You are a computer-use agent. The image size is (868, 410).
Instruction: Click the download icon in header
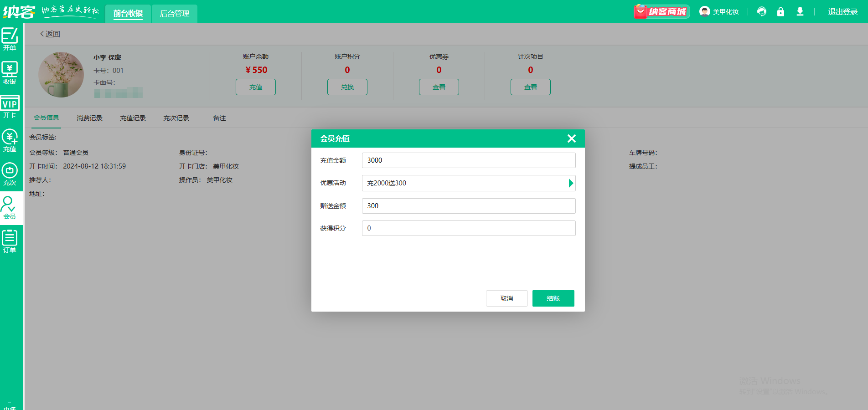pyautogui.click(x=800, y=12)
